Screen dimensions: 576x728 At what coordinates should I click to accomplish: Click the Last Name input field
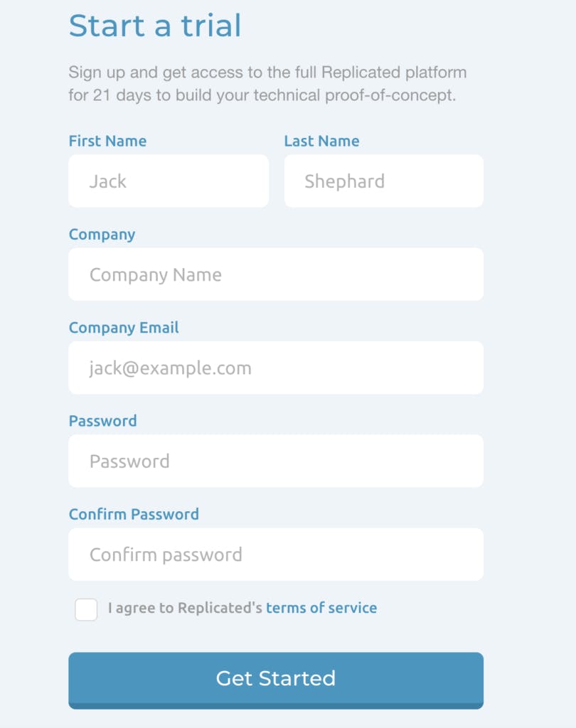click(383, 181)
